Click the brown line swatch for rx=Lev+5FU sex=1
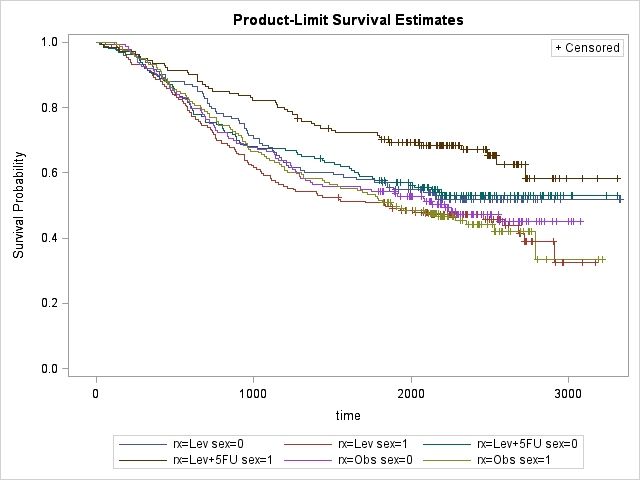Viewport: 640px width, 480px height. [139, 460]
